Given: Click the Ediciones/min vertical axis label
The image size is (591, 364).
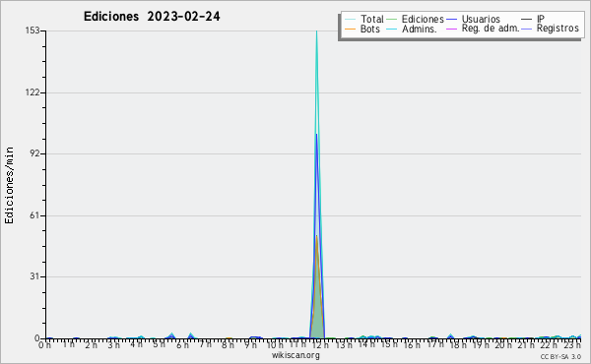Looking at the screenshot, I should 9,185.
